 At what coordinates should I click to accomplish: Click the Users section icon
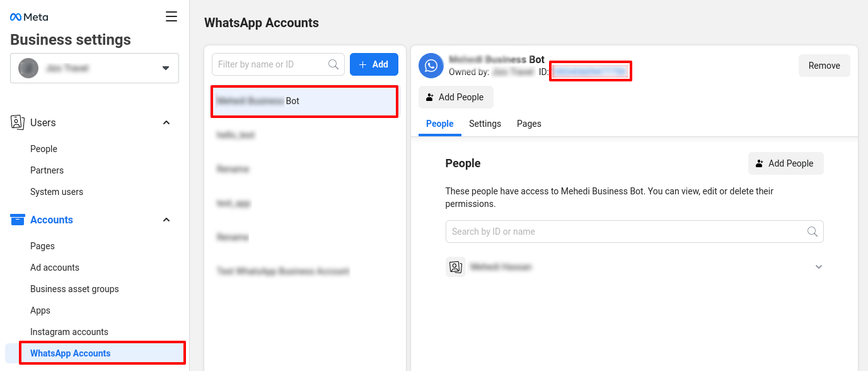tap(18, 122)
